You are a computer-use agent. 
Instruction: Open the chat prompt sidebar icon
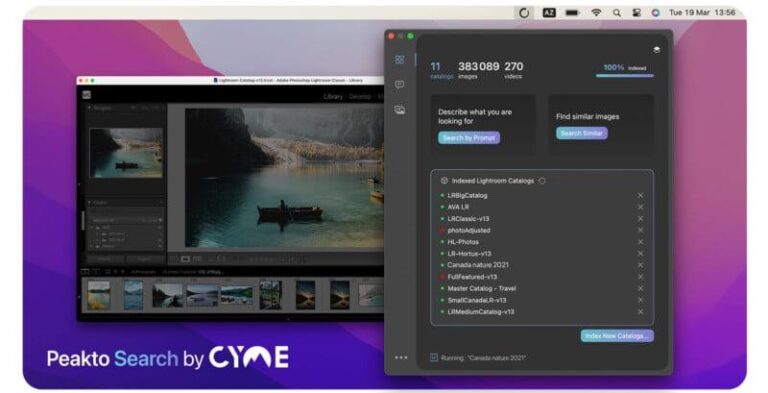click(400, 85)
